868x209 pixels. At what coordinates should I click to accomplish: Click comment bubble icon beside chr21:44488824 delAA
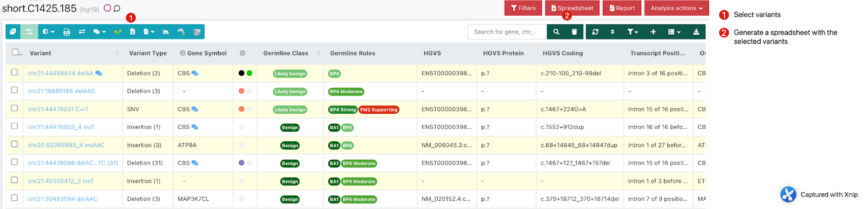[x=99, y=73]
